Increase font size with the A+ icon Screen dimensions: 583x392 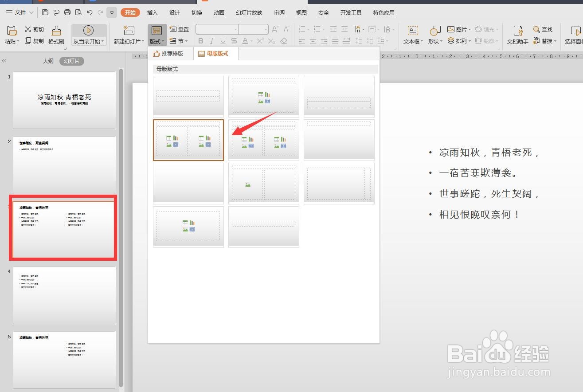click(275, 29)
